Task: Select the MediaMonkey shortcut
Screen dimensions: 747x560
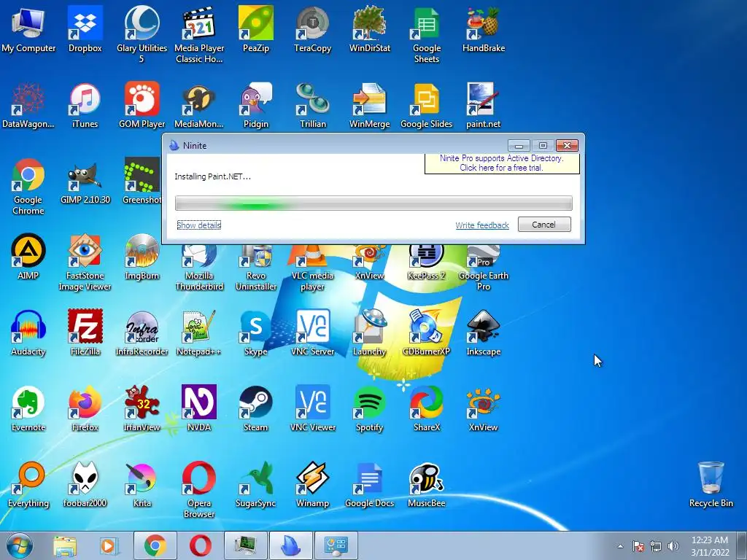Action: click(198, 105)
